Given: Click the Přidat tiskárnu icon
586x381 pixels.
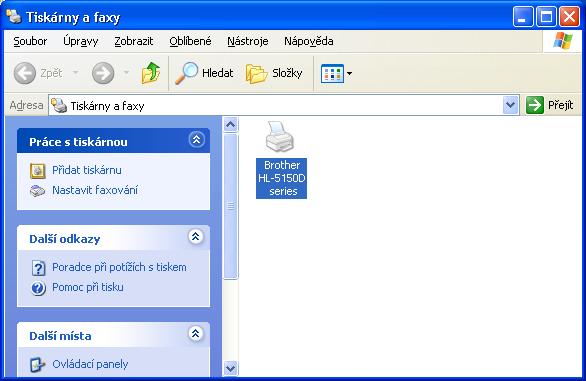Looking at the screenshot, I should pyautogui.click(x=38, y=171).
